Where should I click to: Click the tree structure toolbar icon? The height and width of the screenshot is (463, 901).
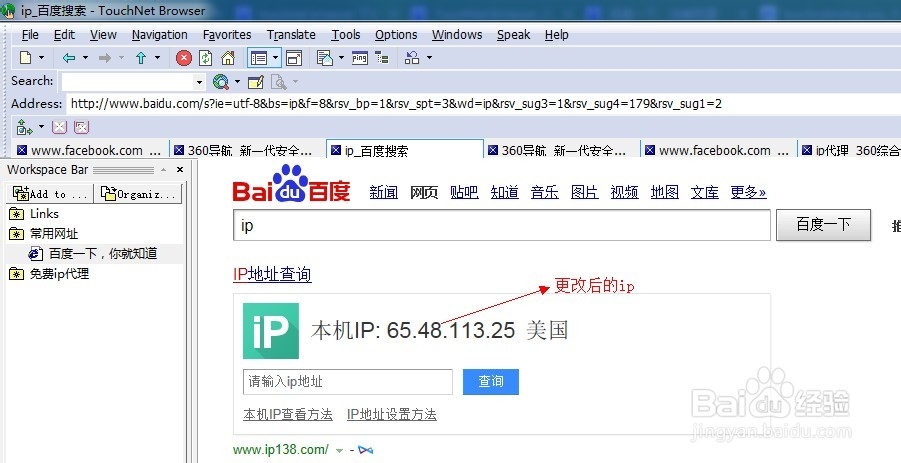[x=382, y=57]
